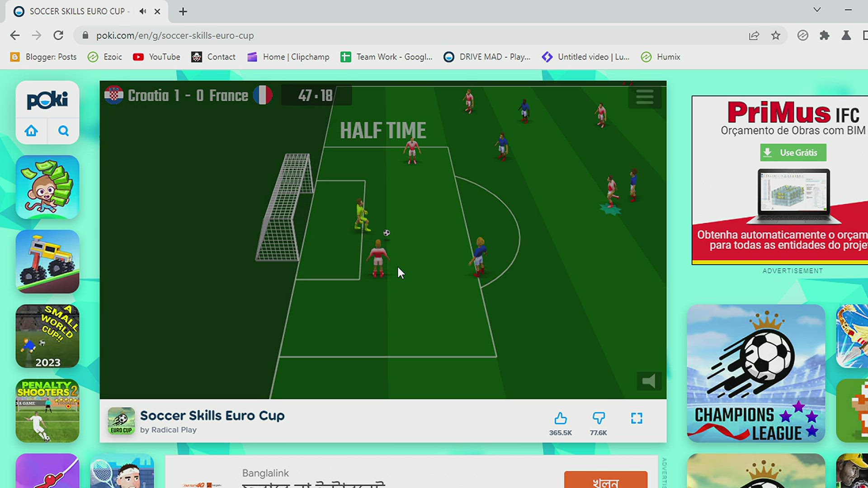868x488 pixels.
Task: Reload the page
Action: [x=58, y=35]
